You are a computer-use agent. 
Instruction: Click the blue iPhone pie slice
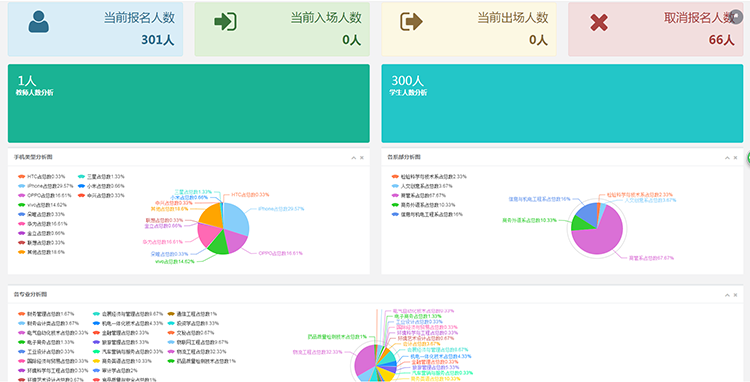coord(237,218)
